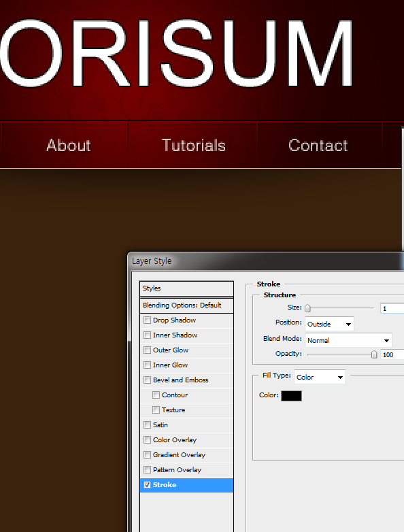Check the Texture sub-option
This screenshot has height=532, width=404.
pyautogui.click(x=156, y=410)
